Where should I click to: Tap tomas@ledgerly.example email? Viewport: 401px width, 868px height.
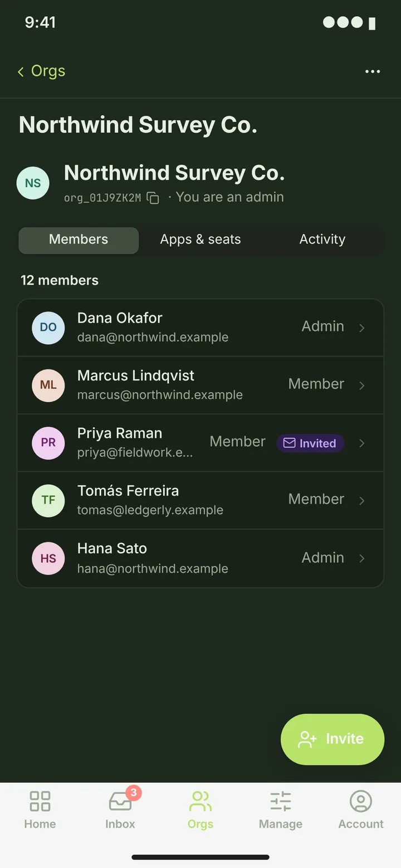click(150, 510)
